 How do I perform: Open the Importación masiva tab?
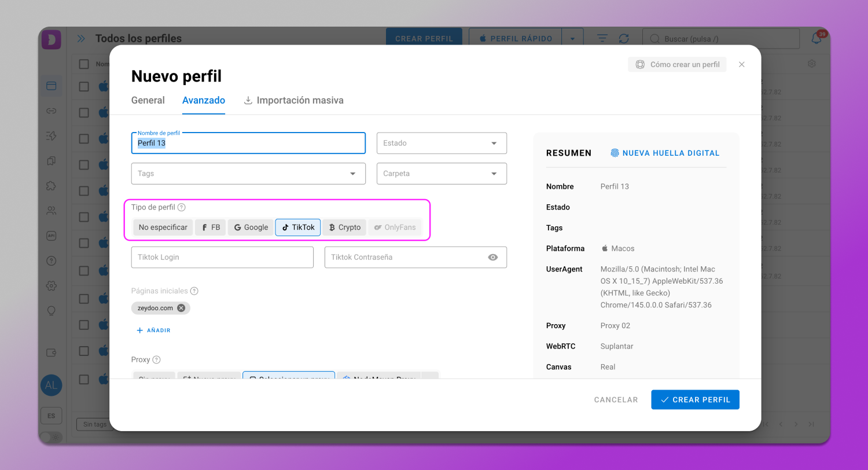click(x=294, y=100)
